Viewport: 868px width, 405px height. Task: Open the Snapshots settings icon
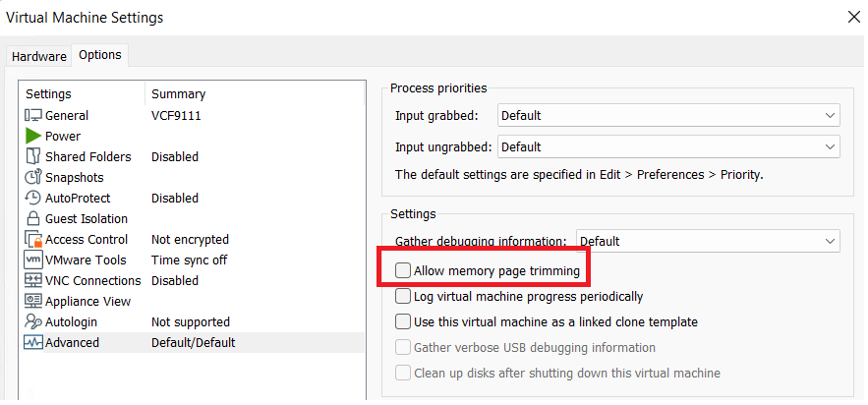coord(32,177)
